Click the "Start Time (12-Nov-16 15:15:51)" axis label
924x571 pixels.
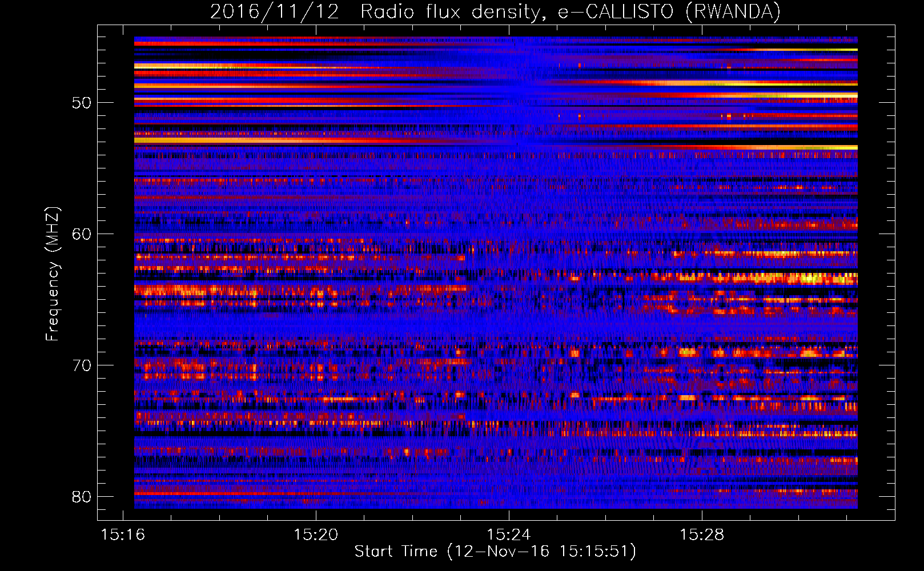(495, 552)
